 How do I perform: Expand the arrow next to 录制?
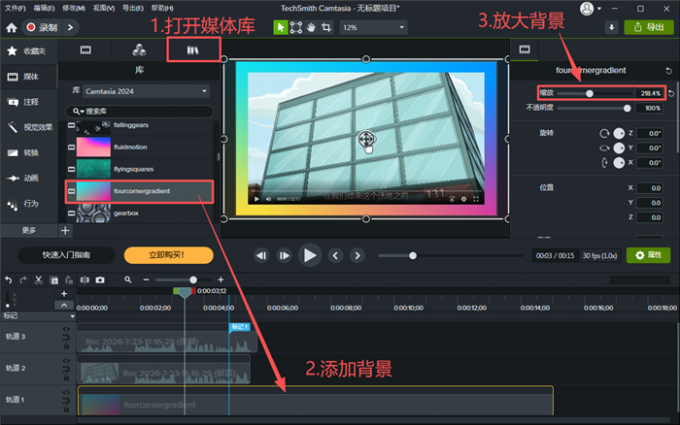coord(70,27)
